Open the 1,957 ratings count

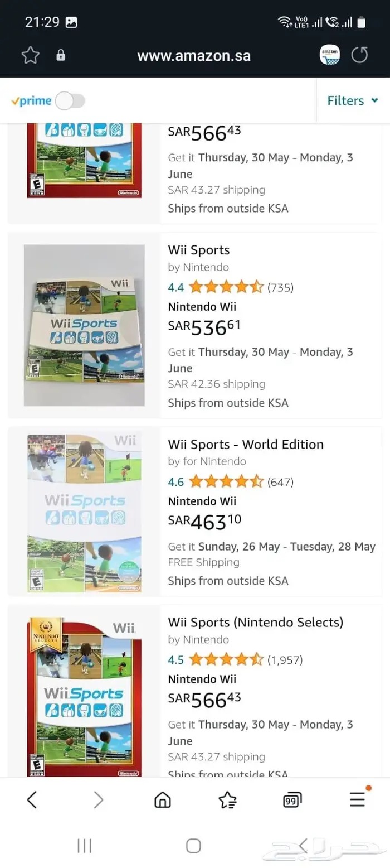[x=285, y=660]
